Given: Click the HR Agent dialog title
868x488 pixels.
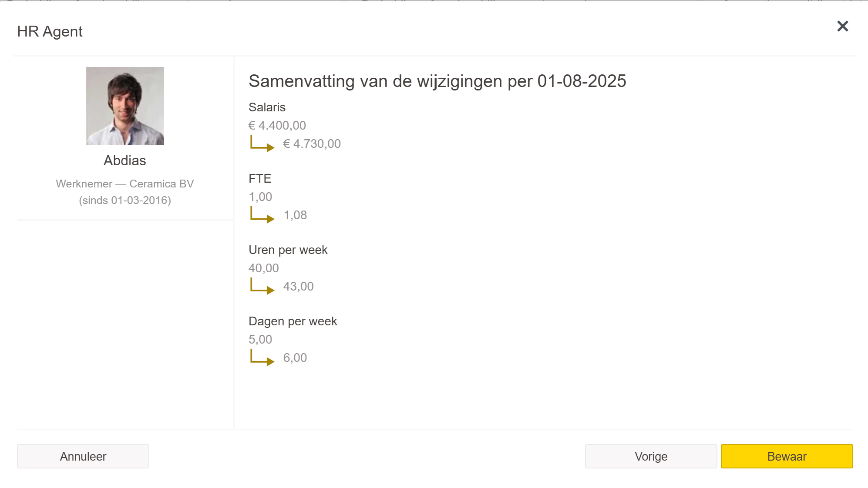Looking at the screenshot, I should pyautogui.click(x=50, y=32).
